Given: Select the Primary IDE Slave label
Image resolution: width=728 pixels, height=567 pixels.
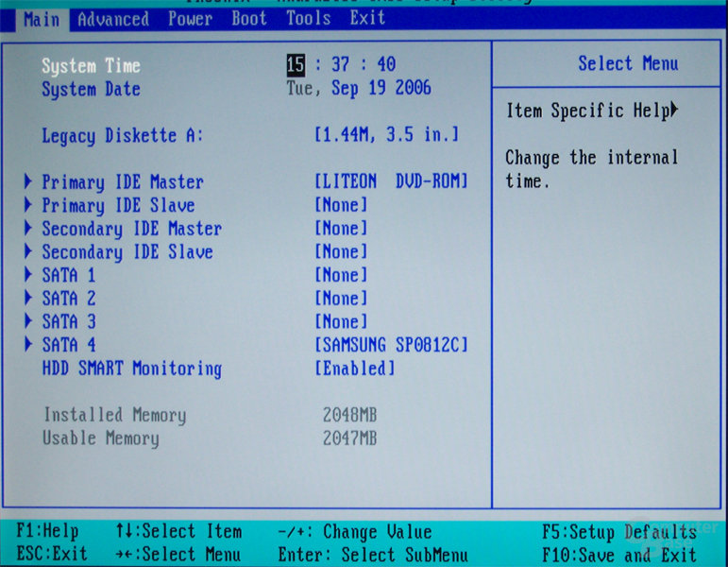Looking at the screenshot, I should pos(118,206).
